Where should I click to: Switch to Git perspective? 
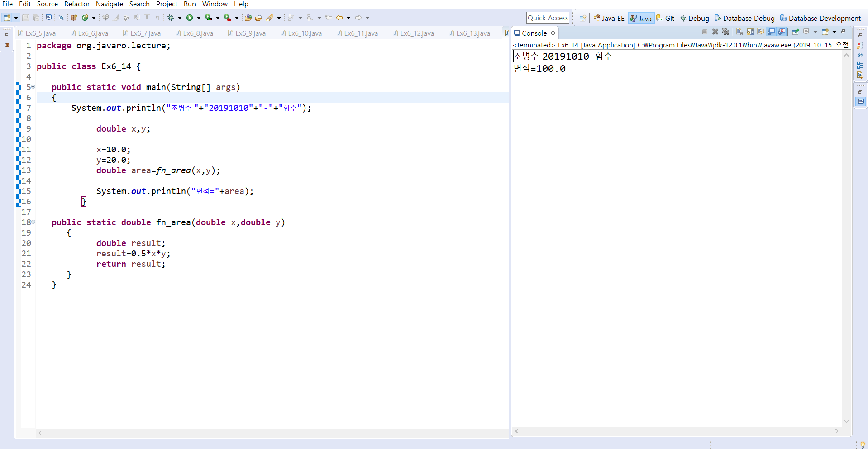coord(665,18)
